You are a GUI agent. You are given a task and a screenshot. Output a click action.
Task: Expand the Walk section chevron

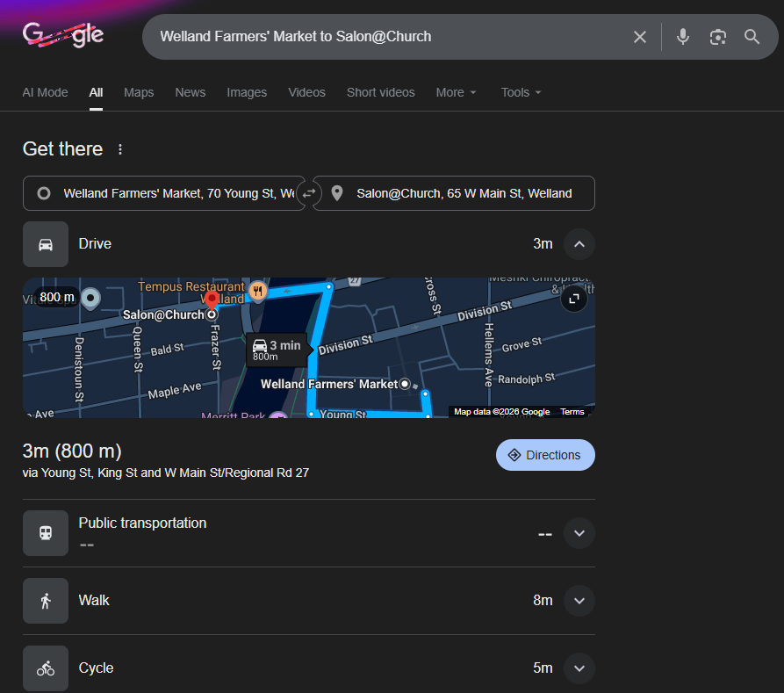(579, 601)
